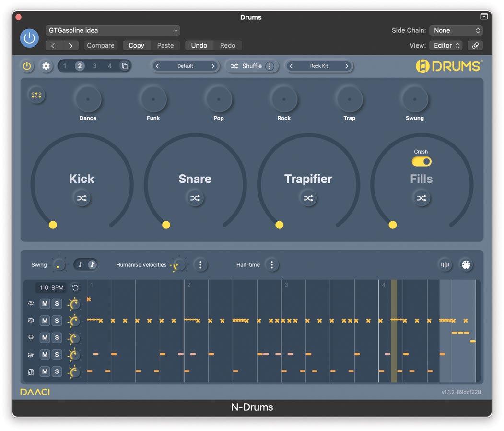
Task: Click the bar 2 marker in the sequencer
Action: point(189,285)
